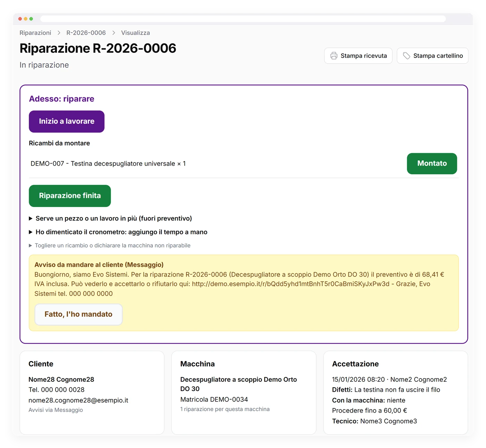Image resolution: width=486 pixels, height=448 pixels.
Task: Focus the browser address bar
Action: [x=243, y=19]
